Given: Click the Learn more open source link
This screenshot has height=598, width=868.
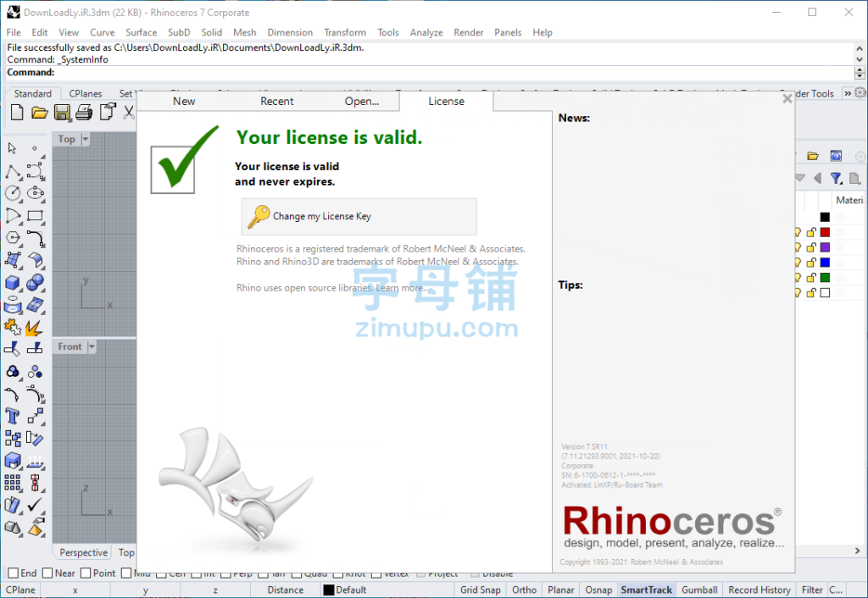Looking at the screenshot, I should click(x=403, y=288).
